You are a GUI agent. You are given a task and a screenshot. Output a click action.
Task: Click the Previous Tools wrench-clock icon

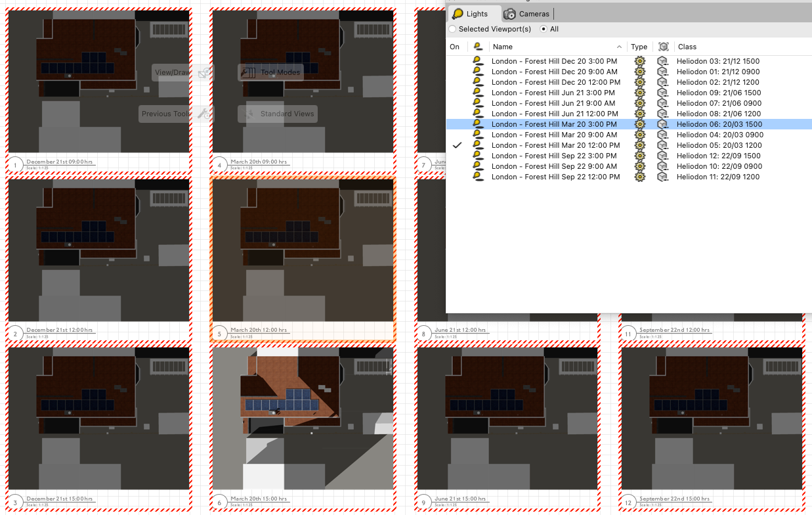pyautogui.click(x=205, y=114)
